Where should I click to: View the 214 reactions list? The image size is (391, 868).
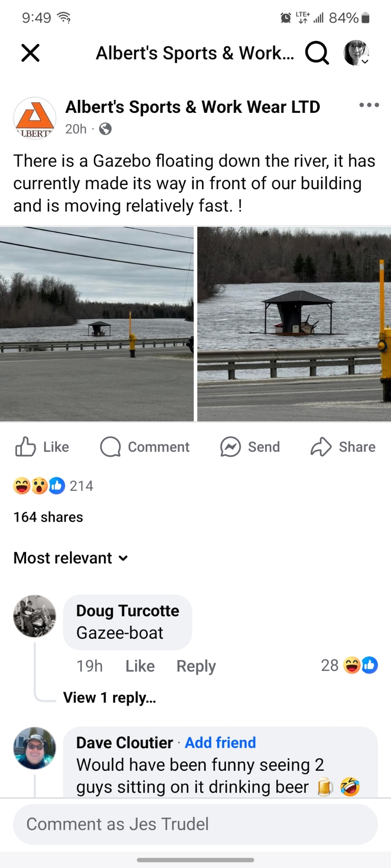click(53, 486)
